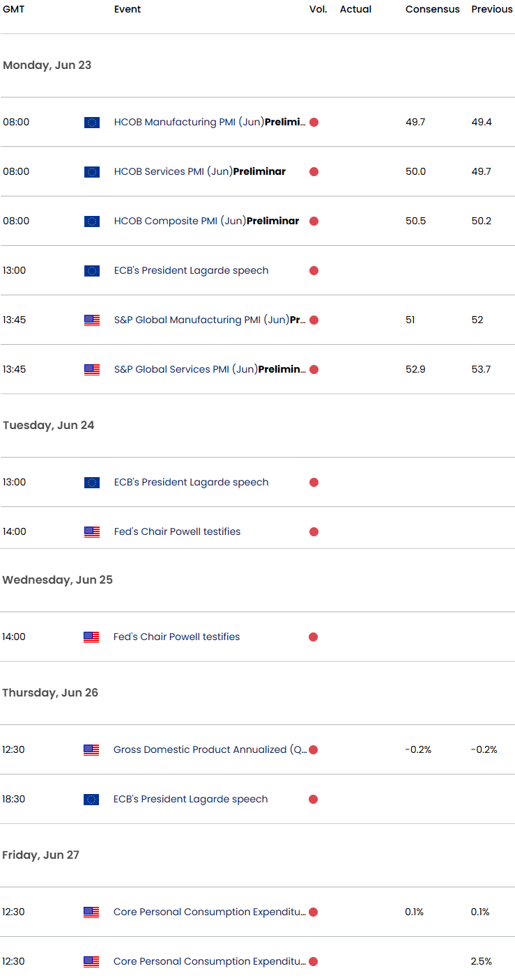Click the US flag beside S&P Global Manufacturing PMI
Screen dimensions: 515x980
coord(91,320)
